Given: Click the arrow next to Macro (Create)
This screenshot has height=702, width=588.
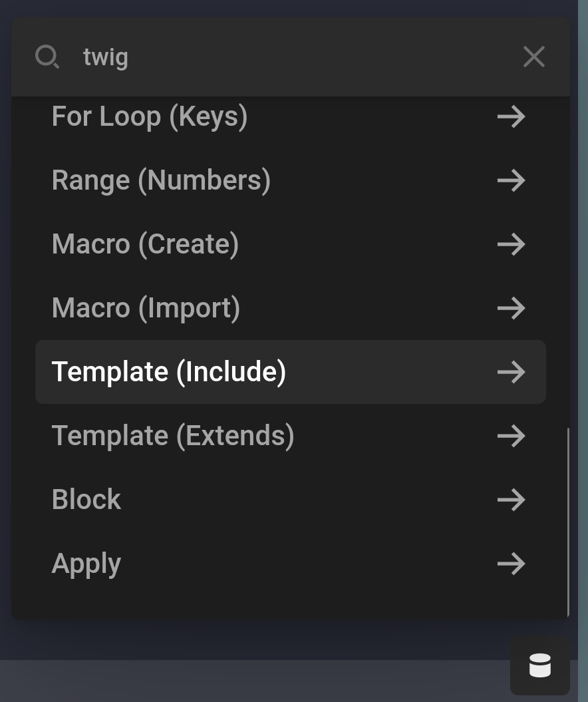Looking at the screenshot, I should coord(511,244).
